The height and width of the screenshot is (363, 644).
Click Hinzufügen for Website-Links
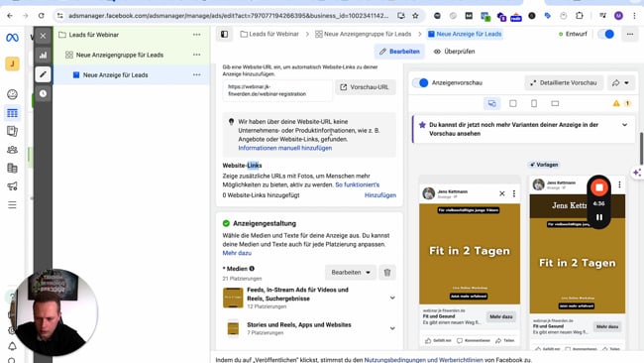click(380, 195)
